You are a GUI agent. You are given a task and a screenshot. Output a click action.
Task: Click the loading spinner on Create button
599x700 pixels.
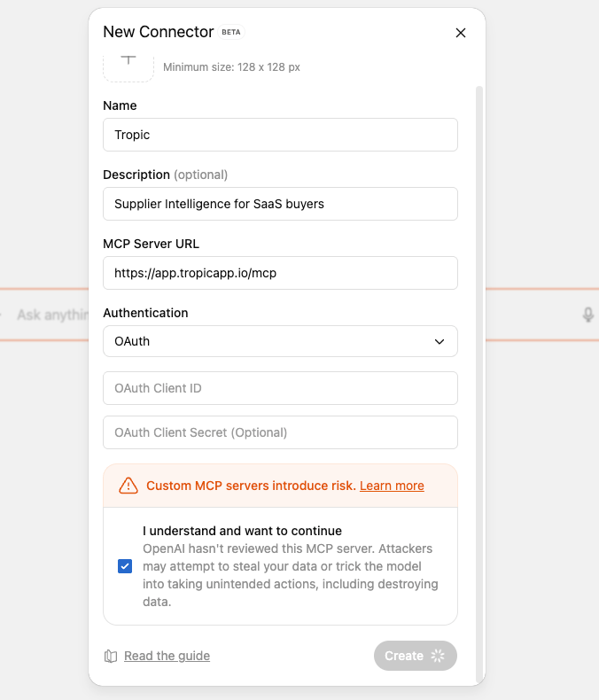coord(437,656)
